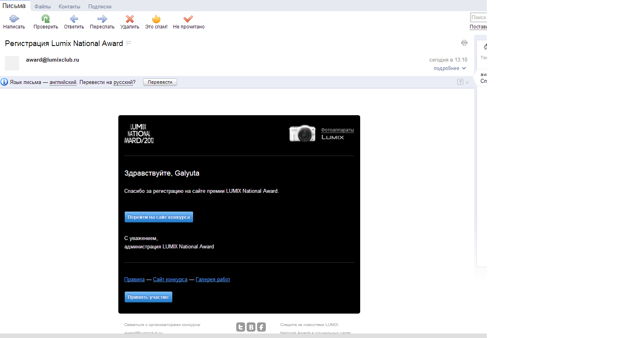Click the Ответить reply arrow icon
The width and height of the screenshot is (644, 338).
(74, 18)
